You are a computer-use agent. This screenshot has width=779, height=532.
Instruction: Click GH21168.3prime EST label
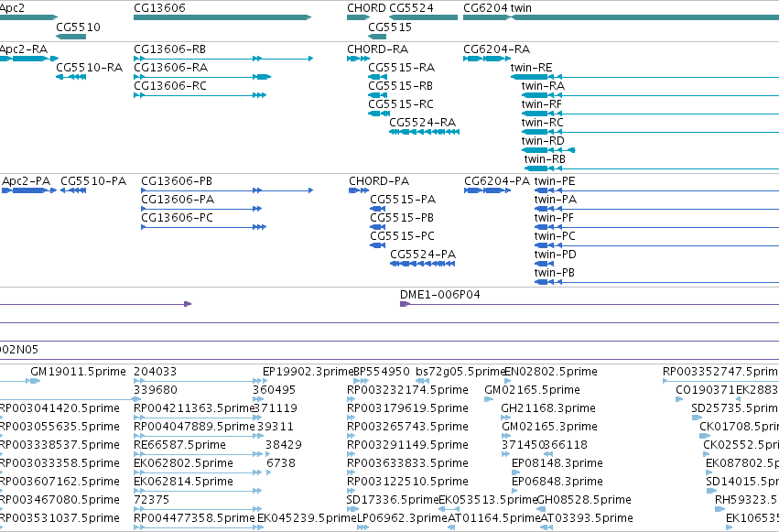(548, 408)
